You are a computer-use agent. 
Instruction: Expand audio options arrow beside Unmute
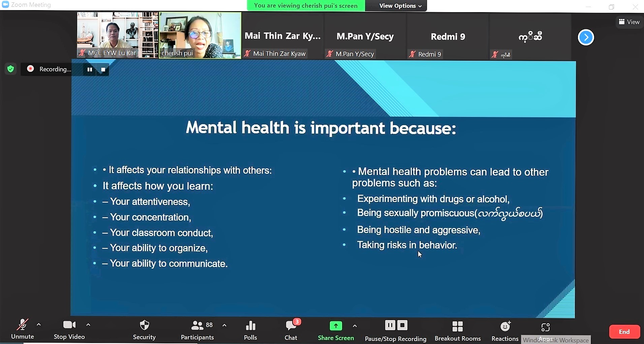coord(39,325)
